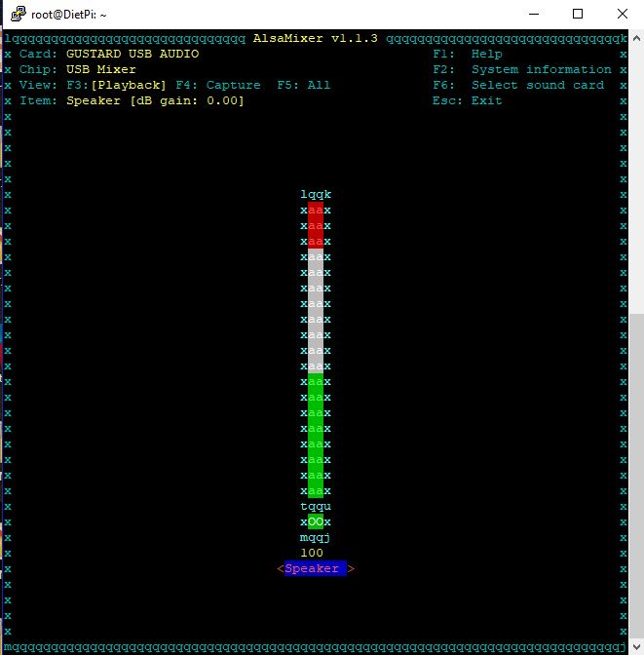Image resolution: width=644 pixels, height=655 pixels.
Task: Minimize the PuTTY window
Action: (x=533, y=15)
